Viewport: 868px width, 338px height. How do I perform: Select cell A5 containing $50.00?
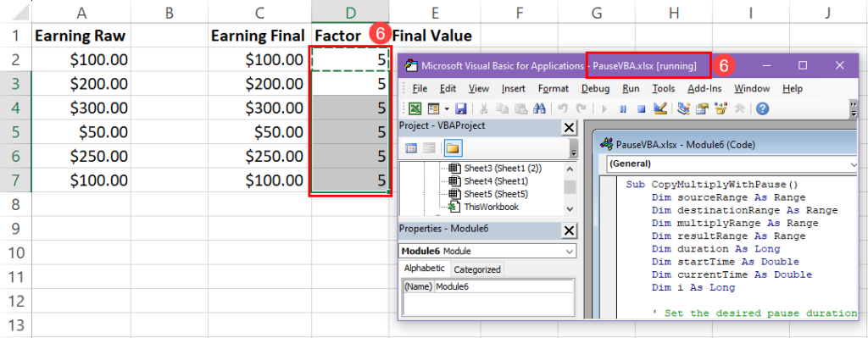[81, 131]
